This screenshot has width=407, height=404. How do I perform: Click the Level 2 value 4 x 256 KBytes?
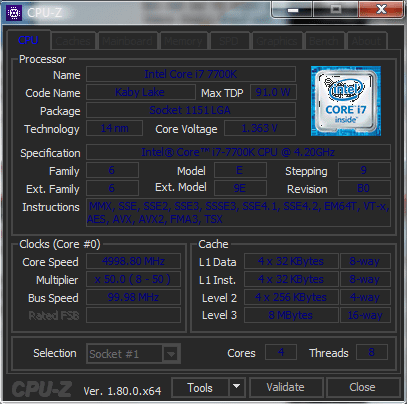pyautogui.click(x=291, y=297)
